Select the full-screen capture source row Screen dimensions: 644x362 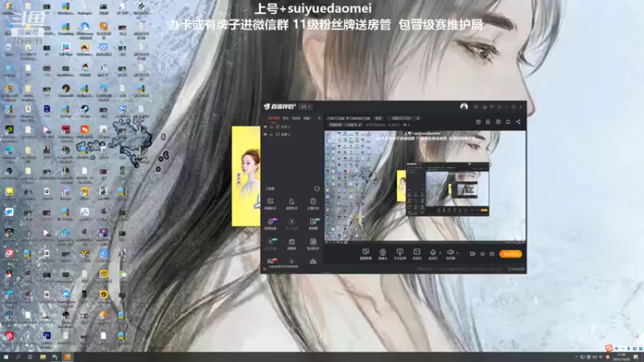292,134
